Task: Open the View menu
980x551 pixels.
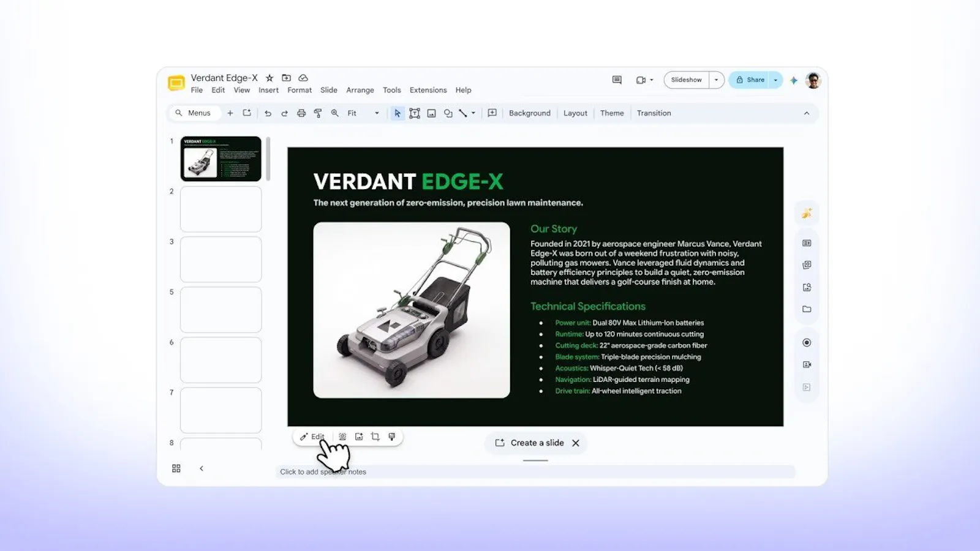Action: click(x=242, y=90)
